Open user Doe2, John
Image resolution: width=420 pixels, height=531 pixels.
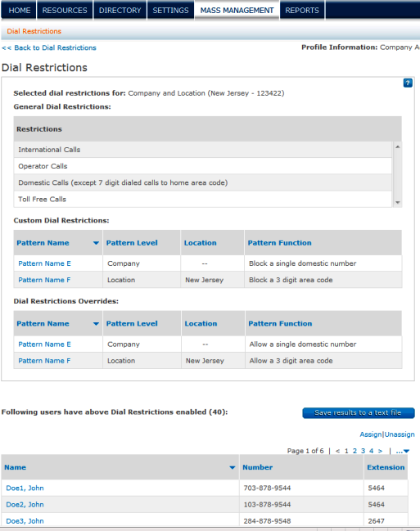[x=25, y=505]
